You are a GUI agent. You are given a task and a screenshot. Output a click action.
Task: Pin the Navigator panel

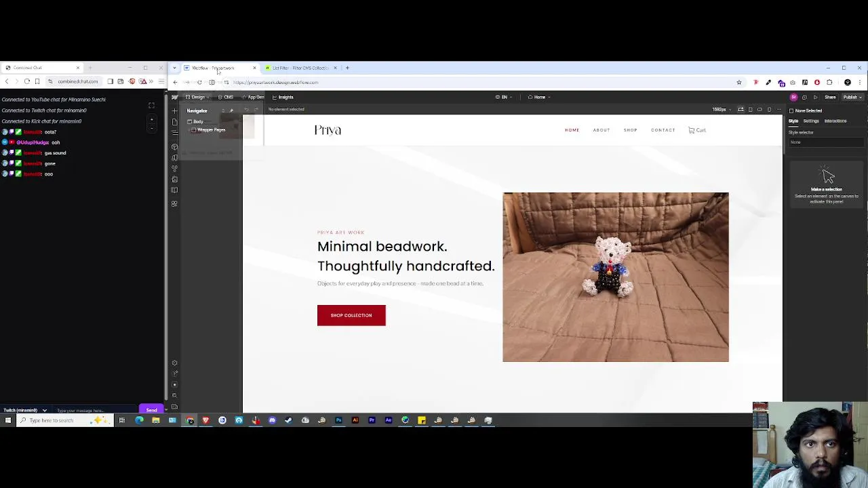tap(231, 110)
